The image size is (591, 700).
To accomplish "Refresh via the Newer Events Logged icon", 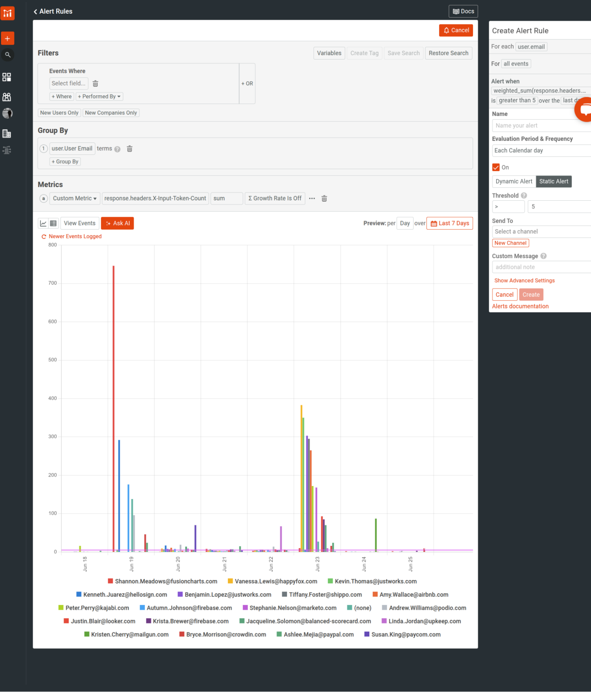I will tap(43, 236).
